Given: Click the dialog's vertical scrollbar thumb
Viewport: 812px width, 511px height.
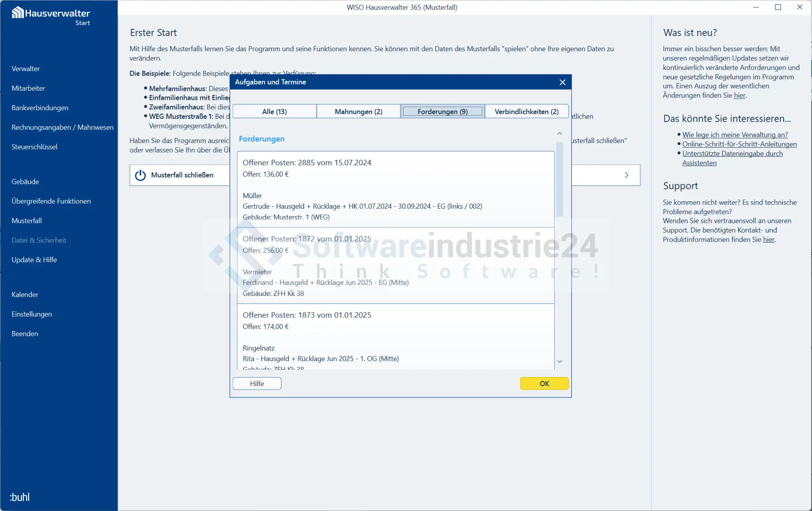Looking at the screenshot, I should [559, 178].
